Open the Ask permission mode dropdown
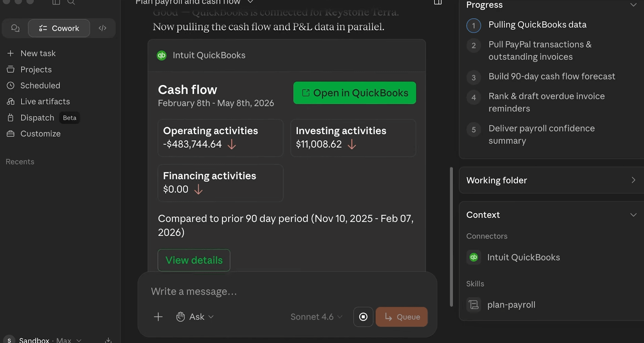Screen dimensions: 644x343 coord(195,317)
